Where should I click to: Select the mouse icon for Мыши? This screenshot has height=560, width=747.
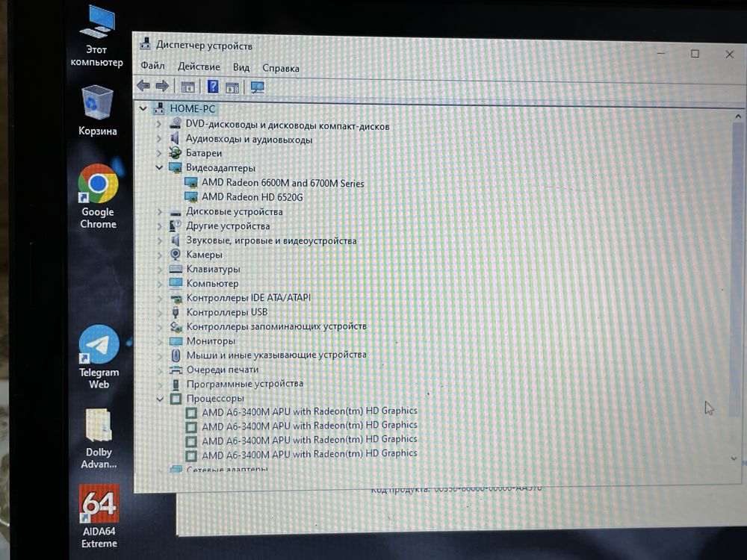pos(176,355)
